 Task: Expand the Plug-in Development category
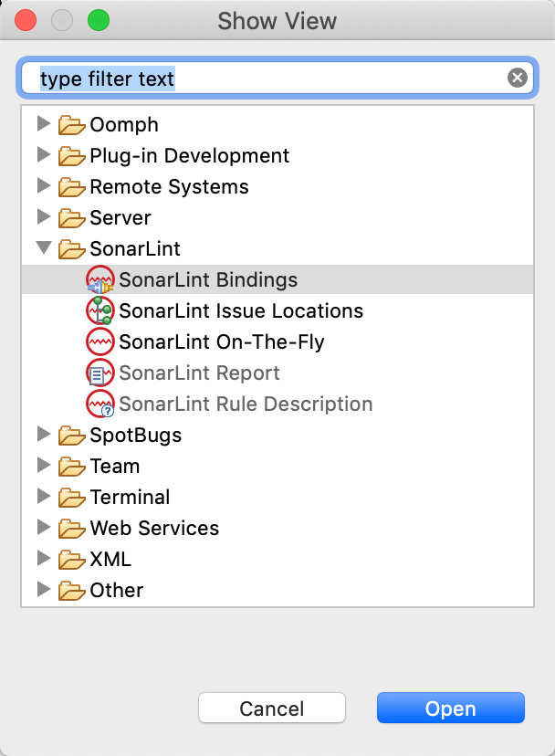44,155
